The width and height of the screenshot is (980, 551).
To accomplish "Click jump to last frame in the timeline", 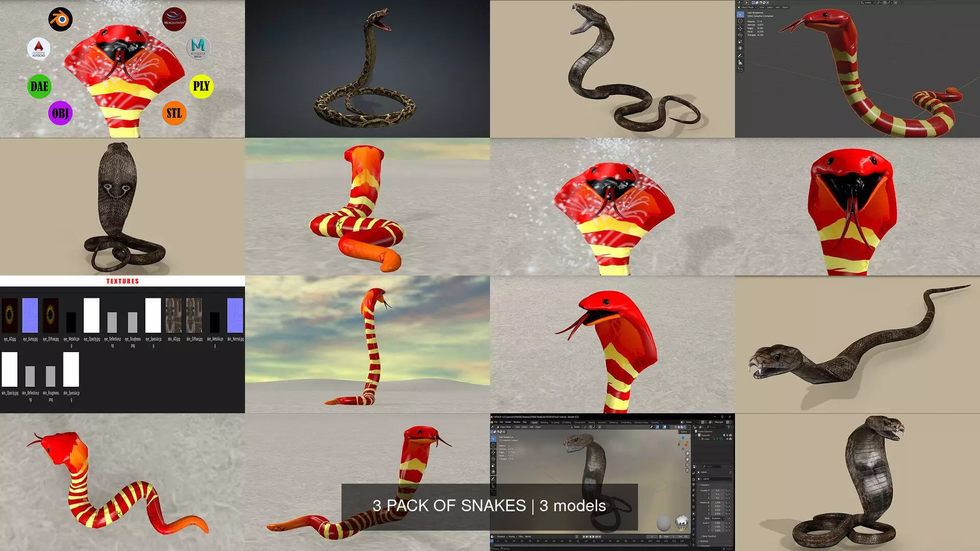I will 600,537.
